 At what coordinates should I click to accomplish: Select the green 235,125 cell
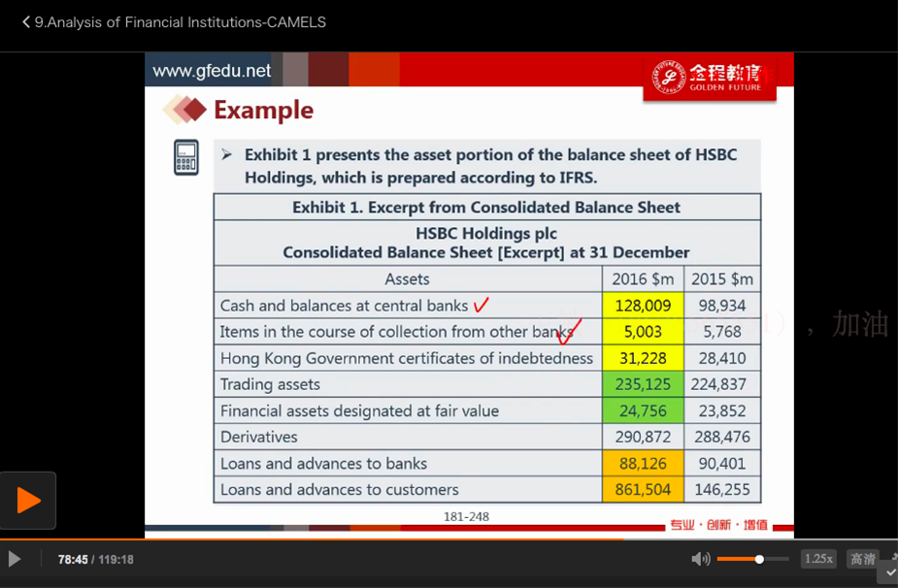(643, 384)
